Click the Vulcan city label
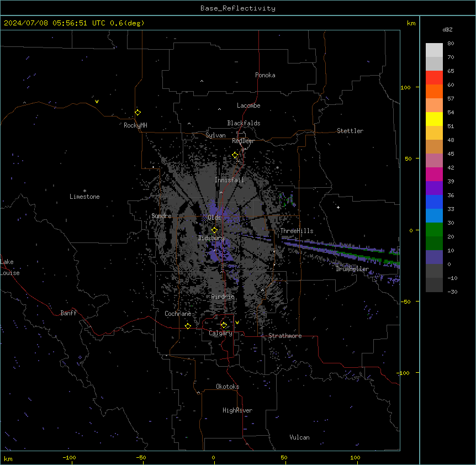Image resolution: width=476 pixels, height=465 pixels. point(299,437)
